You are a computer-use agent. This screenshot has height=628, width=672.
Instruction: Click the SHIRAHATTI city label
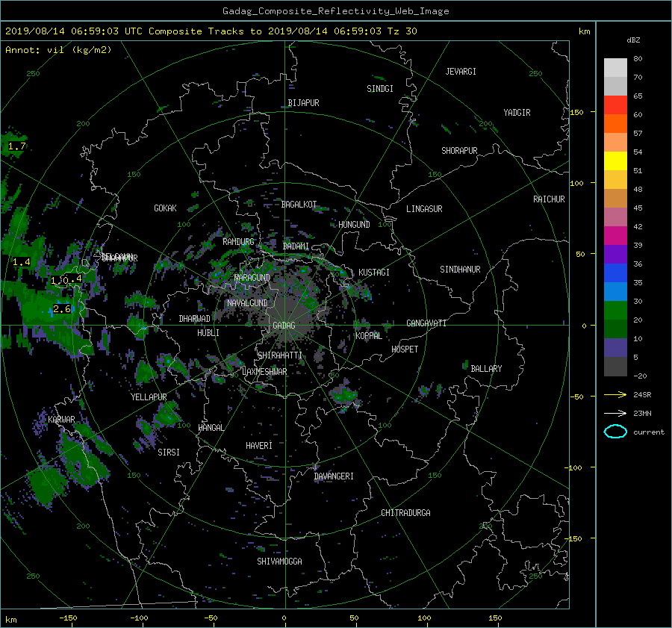coord(280,355)
